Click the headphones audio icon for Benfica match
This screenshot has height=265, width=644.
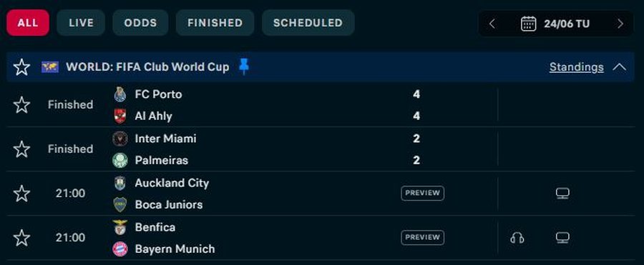tap(517, 238)
